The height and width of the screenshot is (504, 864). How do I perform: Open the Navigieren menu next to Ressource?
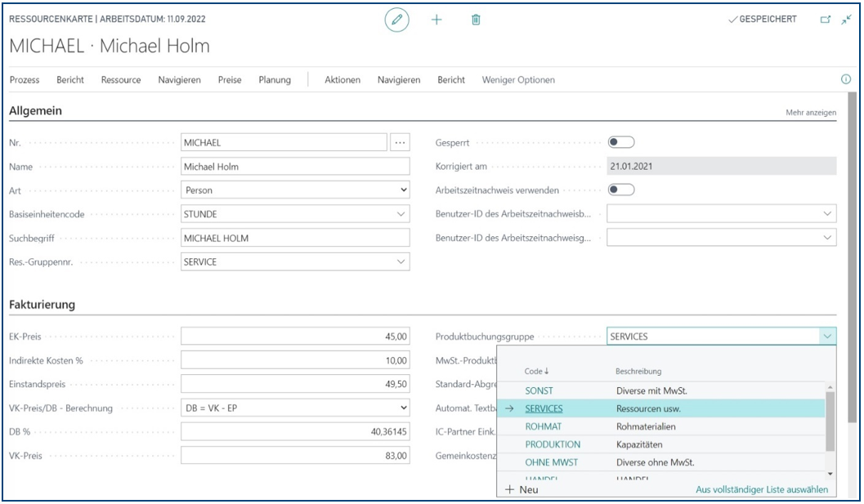180,80
